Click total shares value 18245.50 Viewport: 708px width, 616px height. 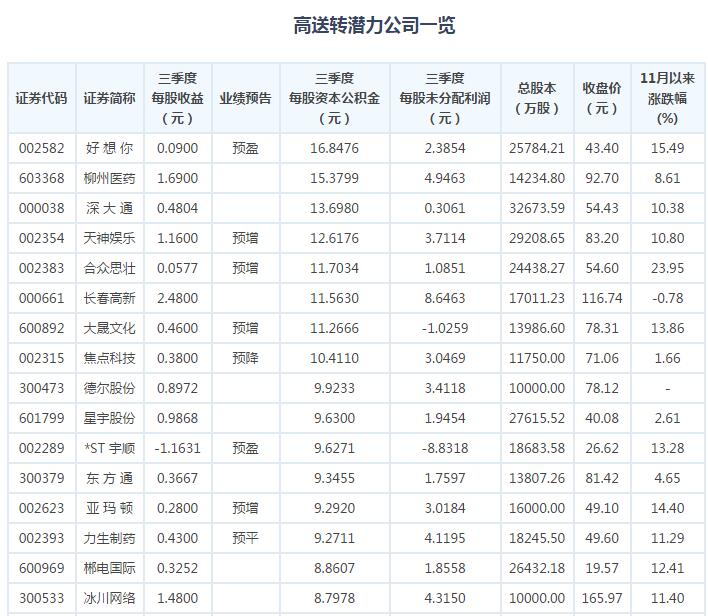537,538
